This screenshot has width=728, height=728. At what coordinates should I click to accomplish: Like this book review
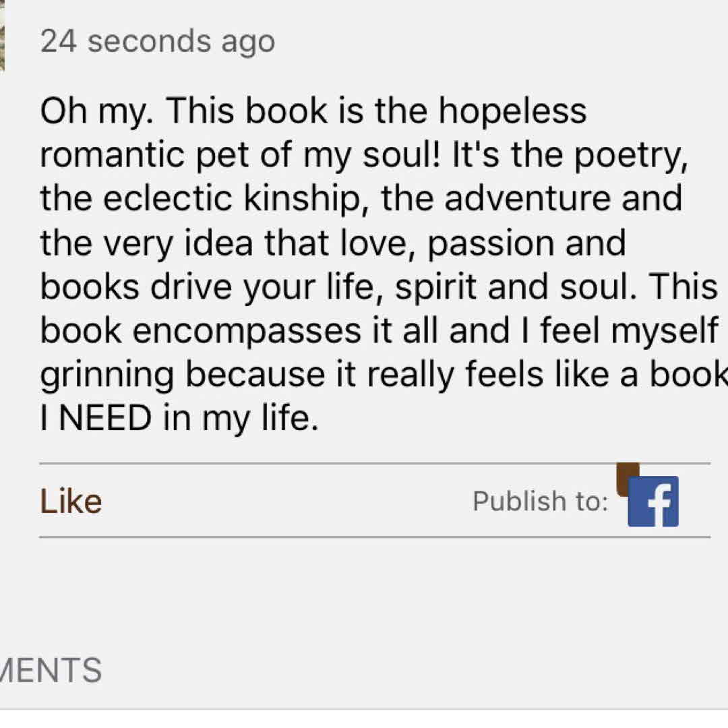click(x=71, y=502)
